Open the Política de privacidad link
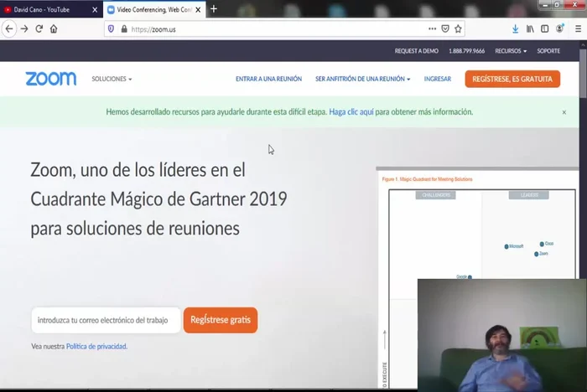587x392 pixels. click(96, 347)
